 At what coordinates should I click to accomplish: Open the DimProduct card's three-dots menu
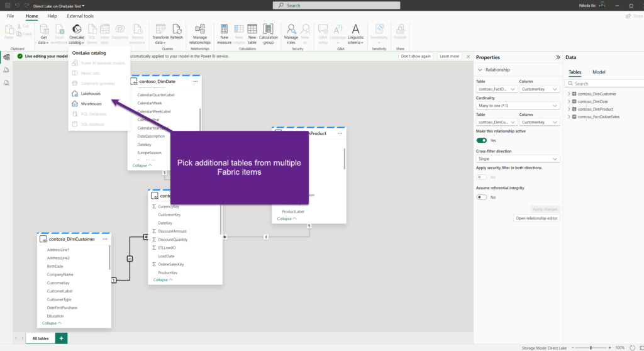[x=340, y=133]
